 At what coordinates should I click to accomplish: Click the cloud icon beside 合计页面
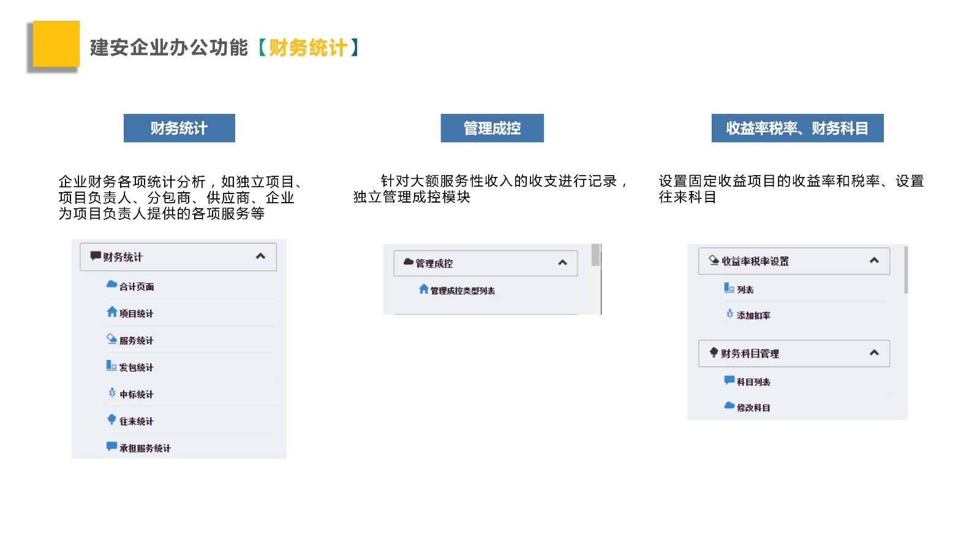[111, 285]
